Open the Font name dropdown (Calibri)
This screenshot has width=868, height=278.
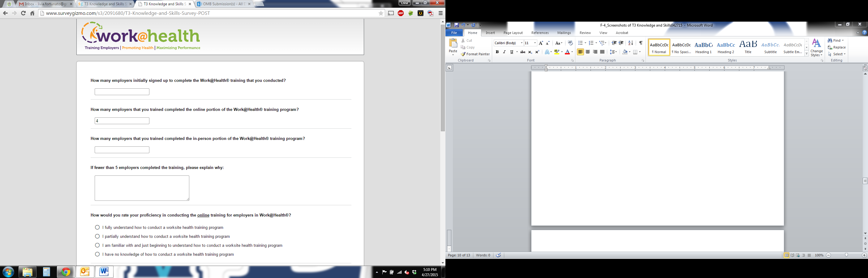[522, 43]
